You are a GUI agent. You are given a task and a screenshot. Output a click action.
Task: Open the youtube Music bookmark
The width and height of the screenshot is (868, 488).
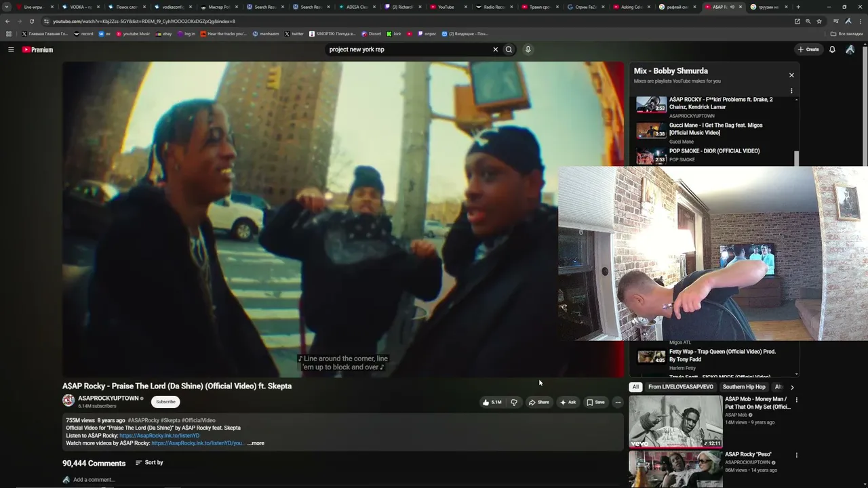pyautogui.click(x=133, y=34)
